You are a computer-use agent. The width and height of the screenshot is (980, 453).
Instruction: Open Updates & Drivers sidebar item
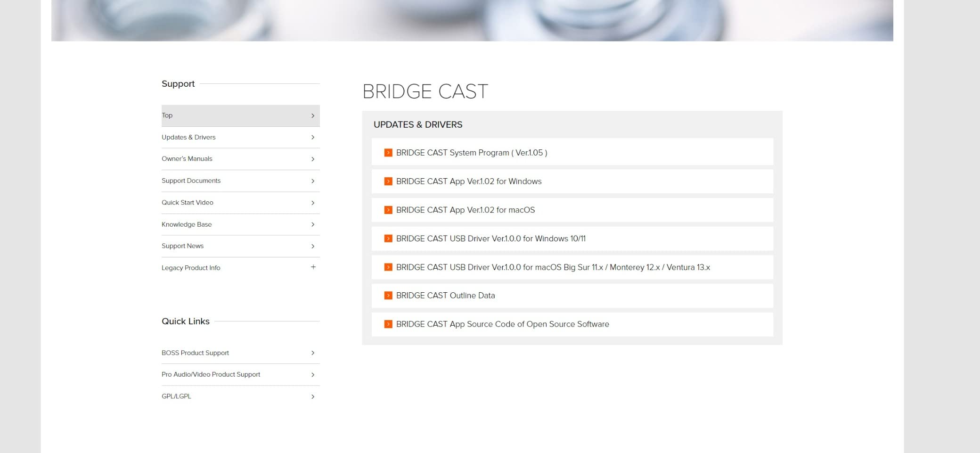pyautogui.click(x=240, y=137)
